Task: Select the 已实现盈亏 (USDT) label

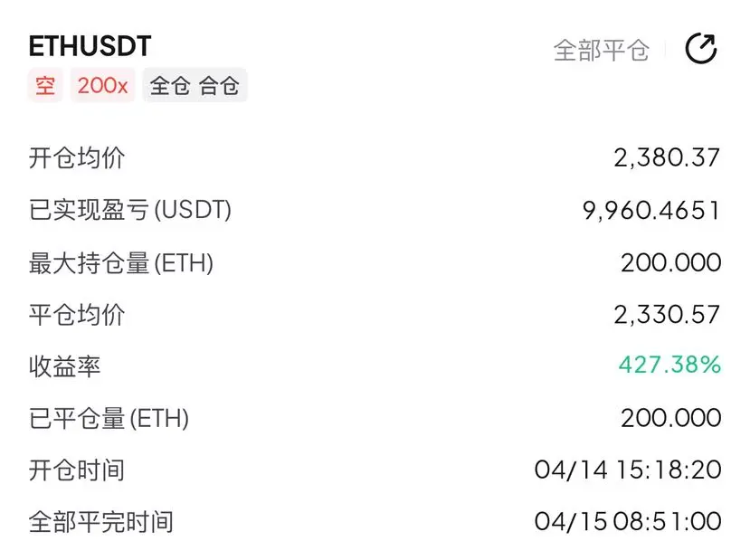Action: (x=130, y=210)
